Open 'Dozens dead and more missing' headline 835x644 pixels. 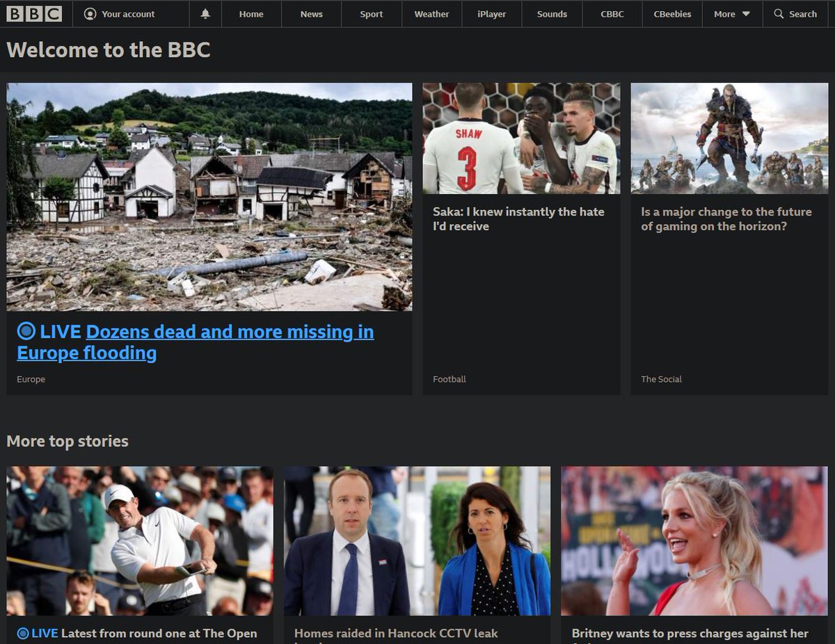point(196,342)
